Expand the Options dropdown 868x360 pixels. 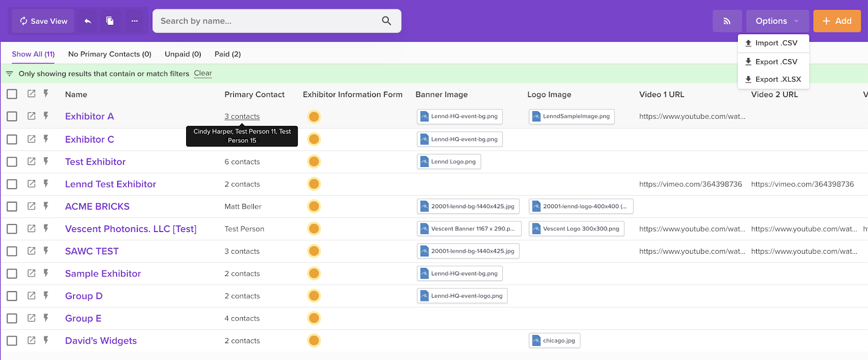point(777,21)
